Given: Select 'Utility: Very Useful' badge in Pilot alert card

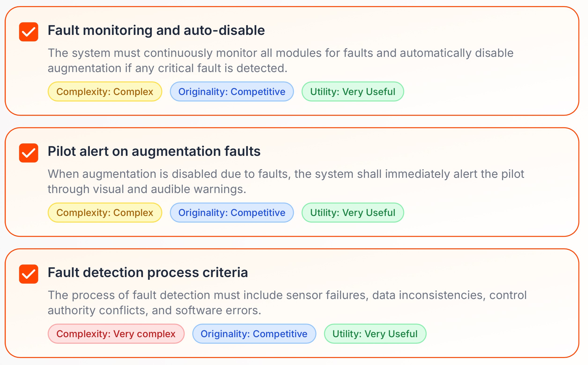Looking at the screenshot, I should point(352,213).
